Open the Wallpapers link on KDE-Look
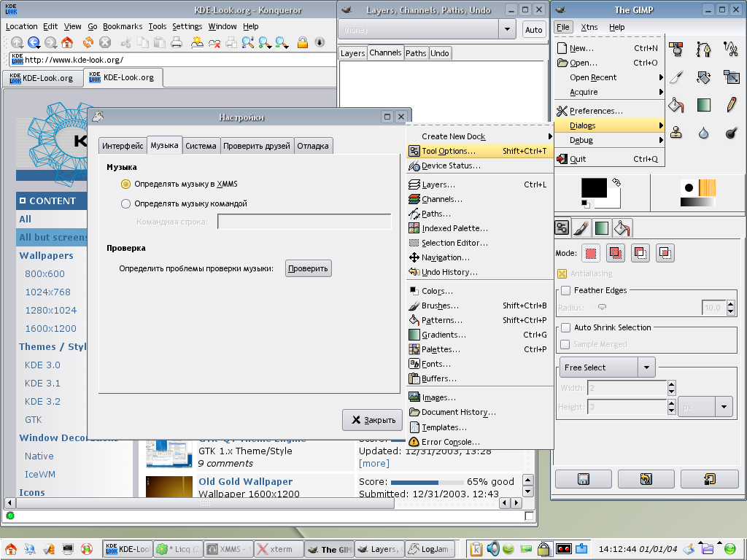 click(46, 255)
